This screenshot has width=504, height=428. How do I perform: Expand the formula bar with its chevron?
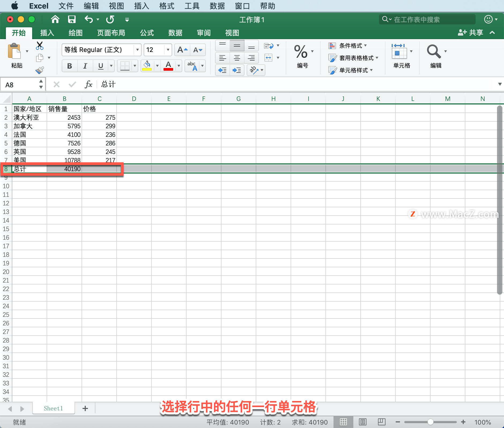(x=500, y=84)
